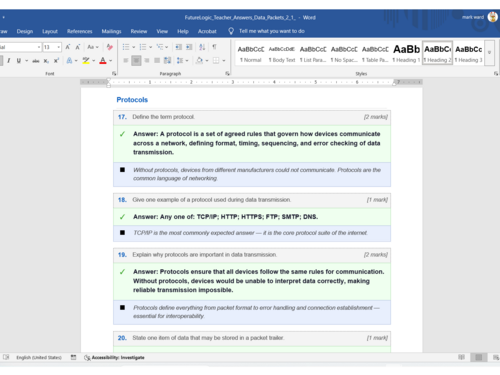500x375 pixels.
Task: Toggle subscript formatting
Action: coord(46,61)
